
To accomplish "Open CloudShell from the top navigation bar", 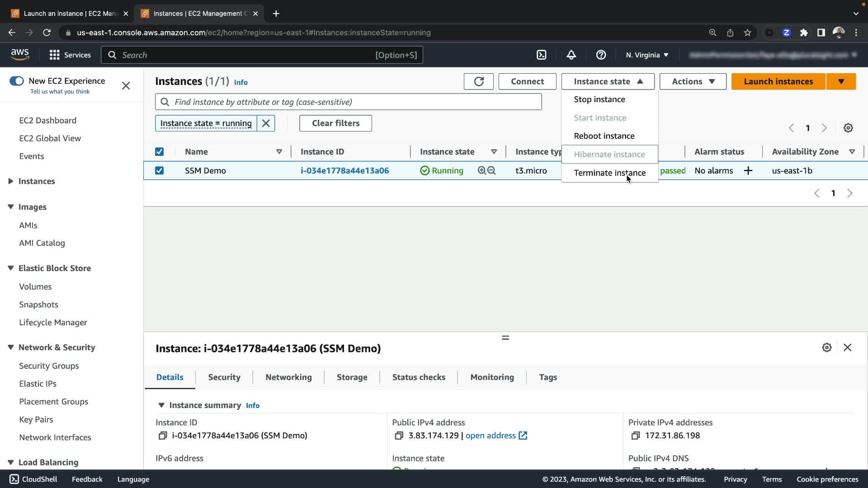I will (541, 55).
